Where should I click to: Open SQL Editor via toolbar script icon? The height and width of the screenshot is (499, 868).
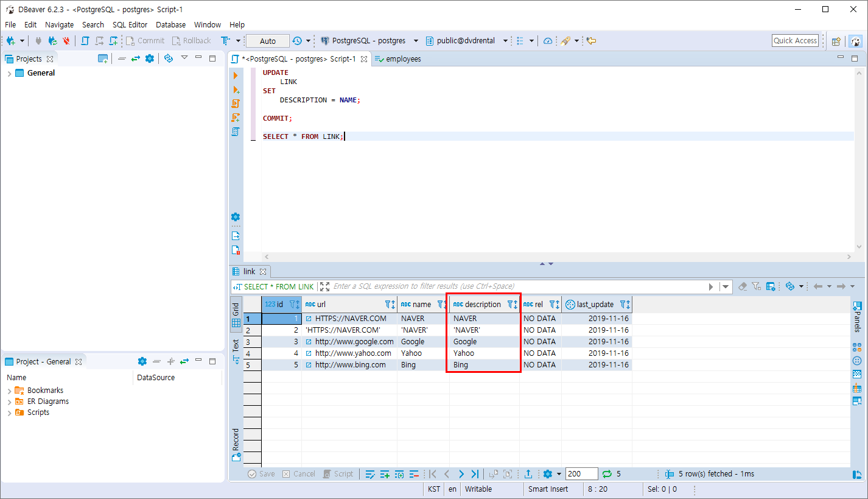(85, 41)
